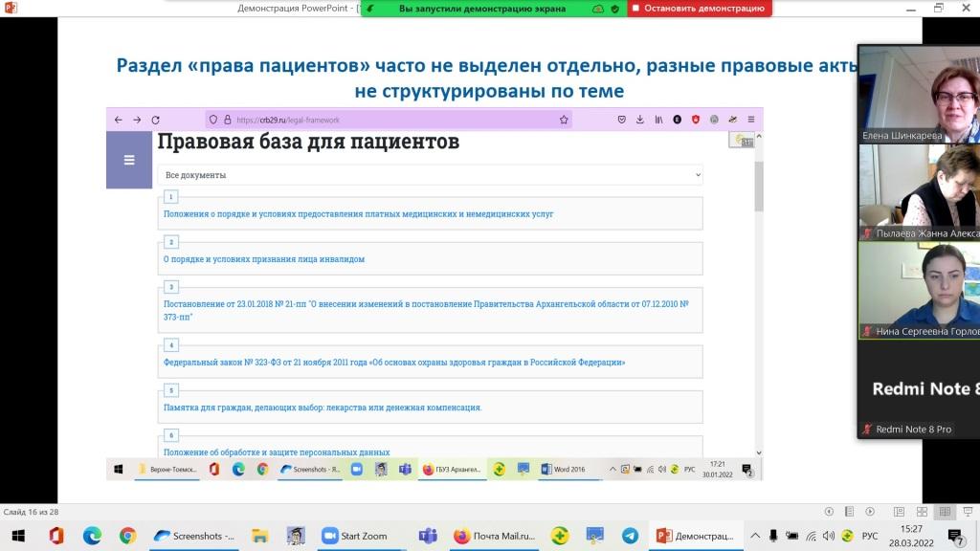Stop the Zoom screen share demonstration
980x551 pixels.
(x=700, y=9)
